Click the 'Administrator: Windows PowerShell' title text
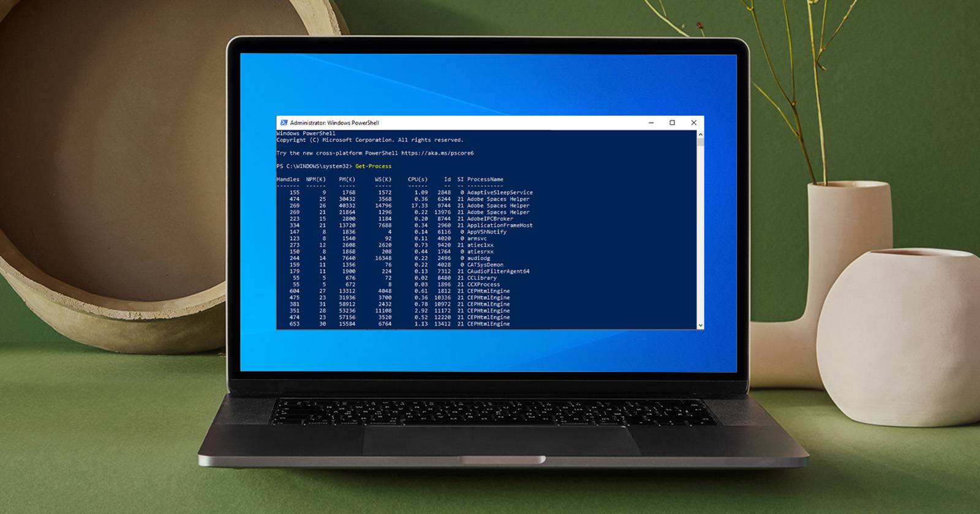The height and width of the screenshot is (514, 980). (x=334, y=123)
